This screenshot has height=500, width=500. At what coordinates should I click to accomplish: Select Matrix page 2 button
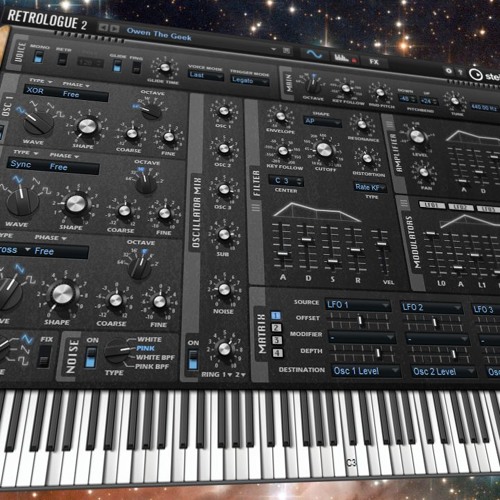[276, 328]
